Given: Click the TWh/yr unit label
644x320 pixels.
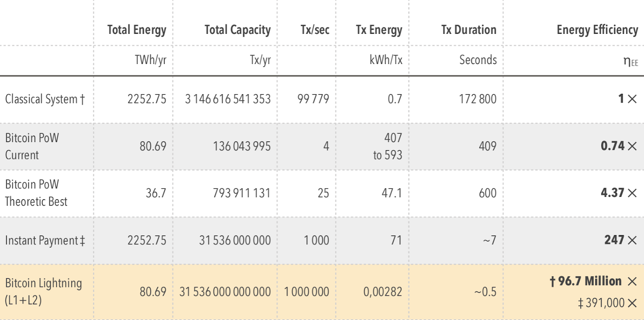Looking at the screenshot, I should [x=150, y=60].
